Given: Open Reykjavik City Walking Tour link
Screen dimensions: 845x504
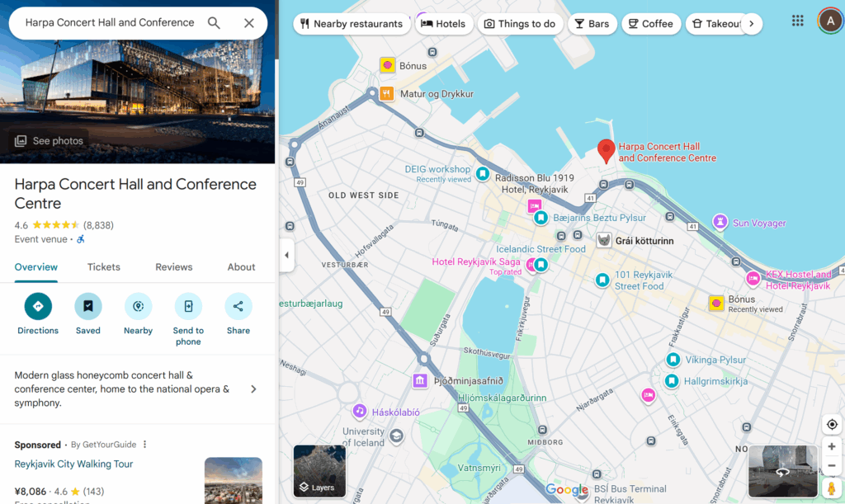Looking at the screenshot, I should click(x=73, y=464).
